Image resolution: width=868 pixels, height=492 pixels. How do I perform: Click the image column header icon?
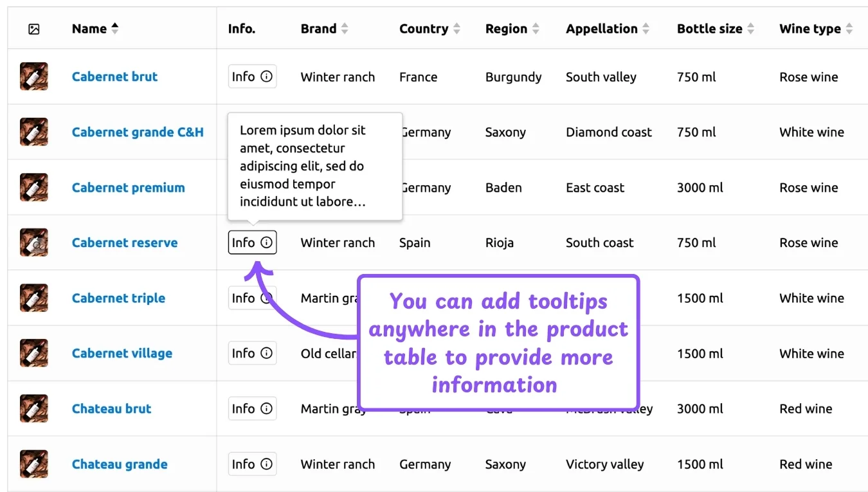tap(34, 29)
